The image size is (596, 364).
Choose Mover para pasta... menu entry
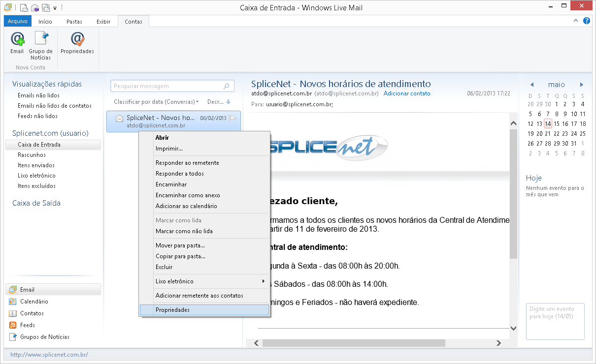click(205, 245)
